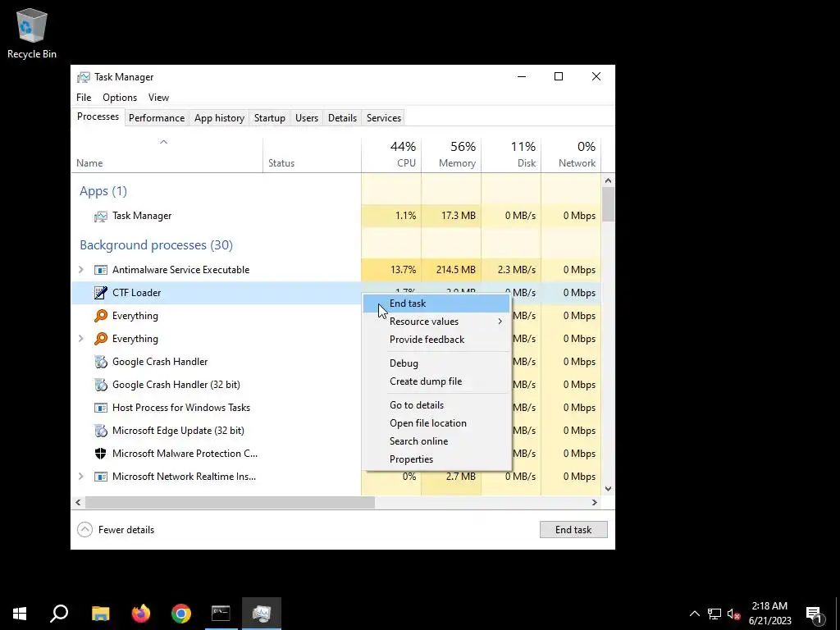Open taskbar Search
Image resolution: width=840 pixels, height=630 pixels.
point(59,614)
